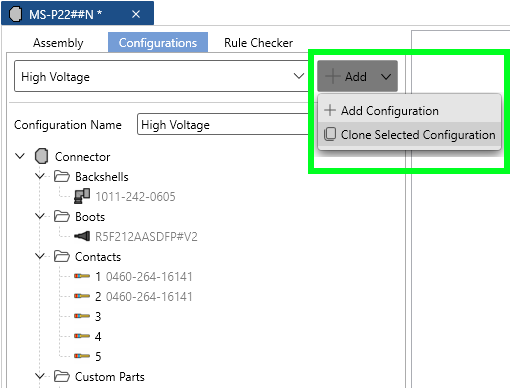Image resolution: width=510 pixels, height=388 pixels.
Task: Select the Connector tree item label
Action: click(82, 157)
